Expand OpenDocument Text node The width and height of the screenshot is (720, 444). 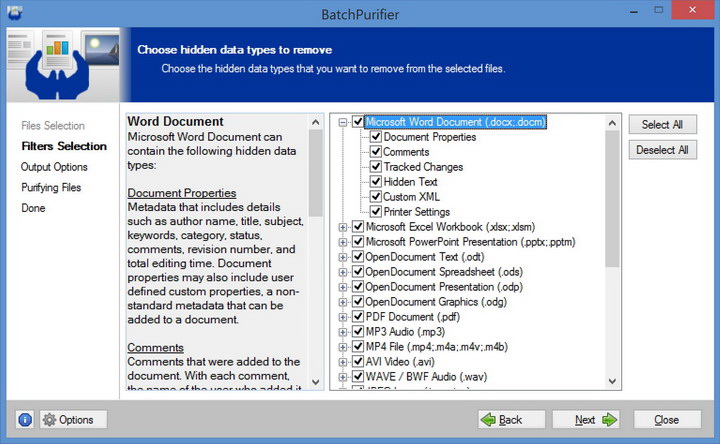pyautogui.click(x=343, y=257)
